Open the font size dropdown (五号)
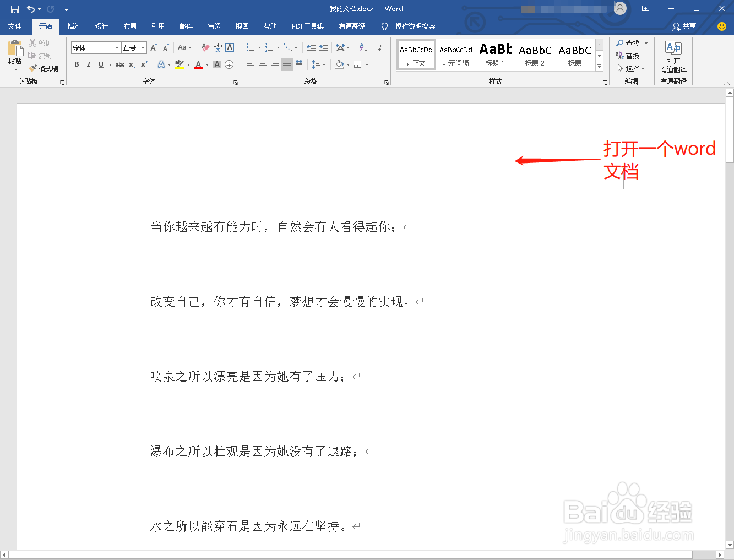Image resolution: width=734 pixels, height=560 pixels. [143, 48]
